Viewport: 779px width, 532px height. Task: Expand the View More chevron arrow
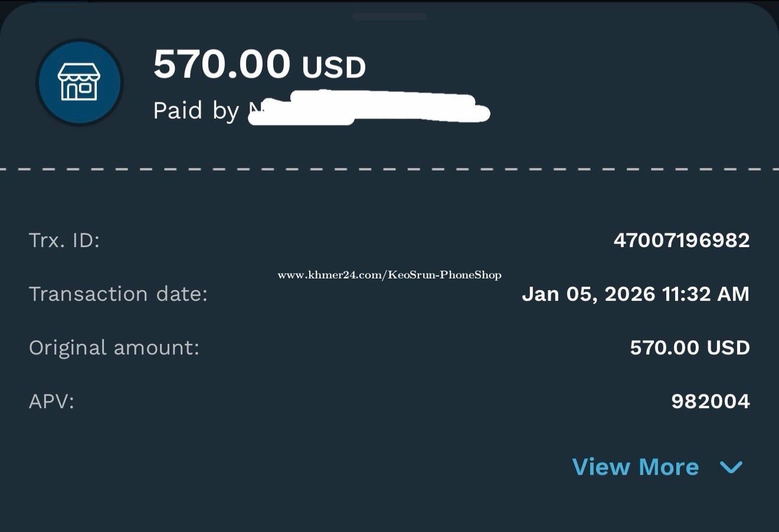[x=731, y=467]
